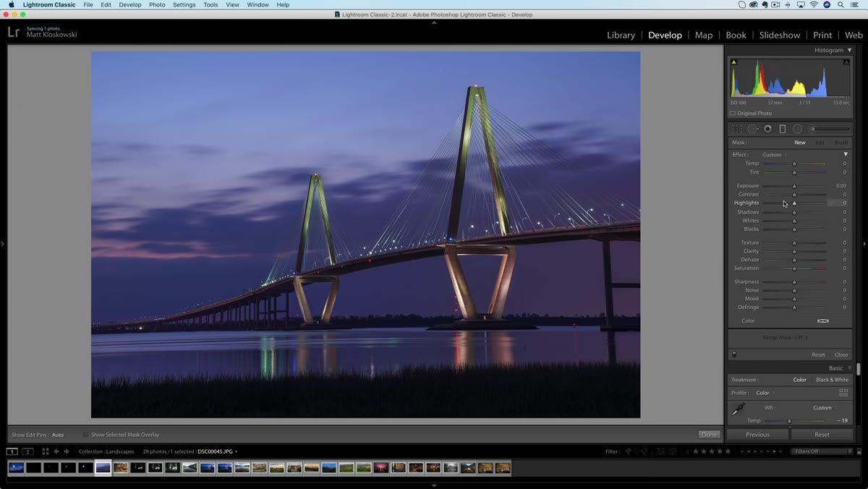Open the Grid view icon in filmstrip bar
The image size is (868, 489).
click(45, 451)
